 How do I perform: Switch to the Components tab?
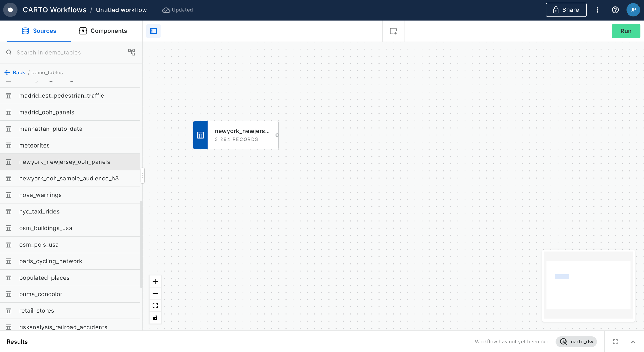click(x=103, y=31)
